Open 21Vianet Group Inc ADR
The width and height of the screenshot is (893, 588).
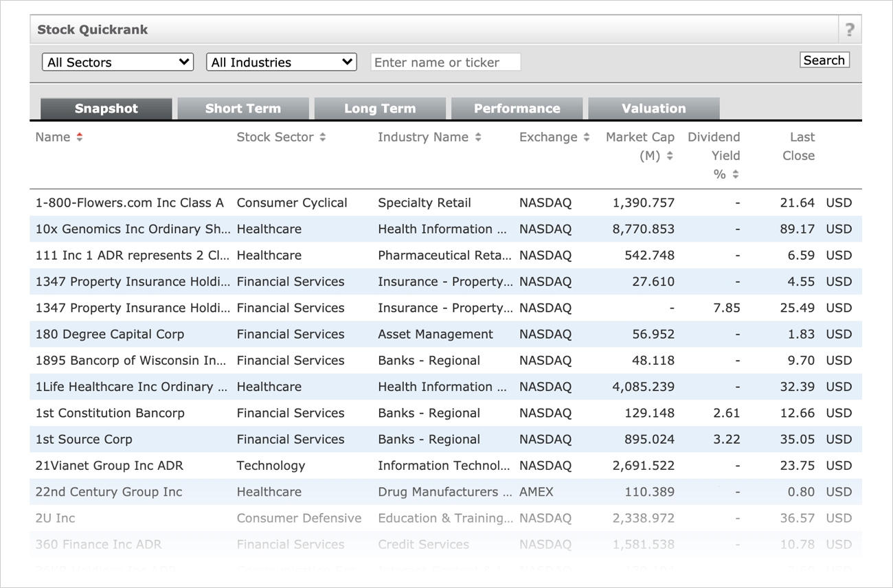pos(109,465)
